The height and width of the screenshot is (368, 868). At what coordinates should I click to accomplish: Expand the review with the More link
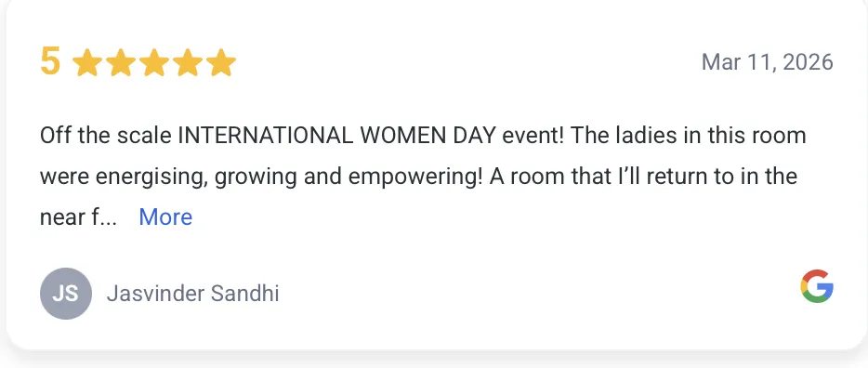[165, 217]
